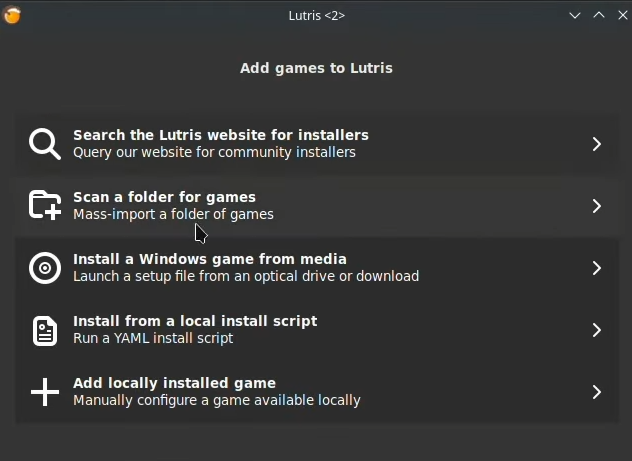The image size is (632, 461).
Task: Click 'Run a YAML install script' description
Action: 153,338
